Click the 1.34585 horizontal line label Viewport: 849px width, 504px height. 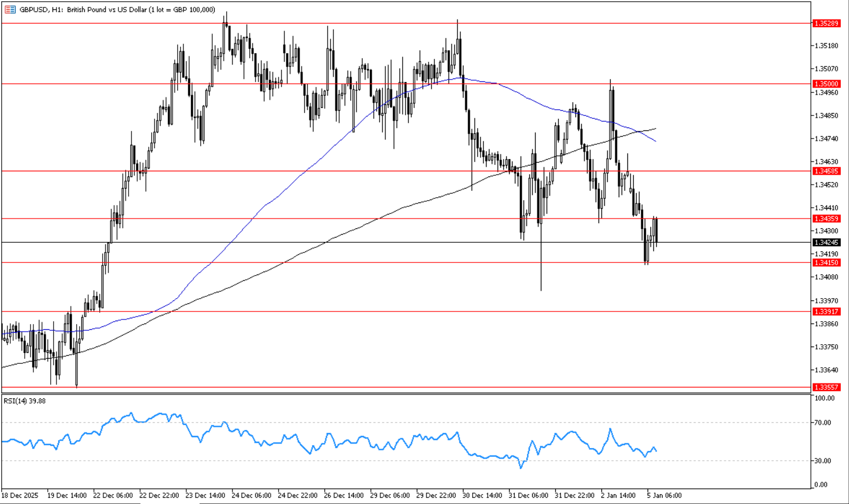pos(826,171)
